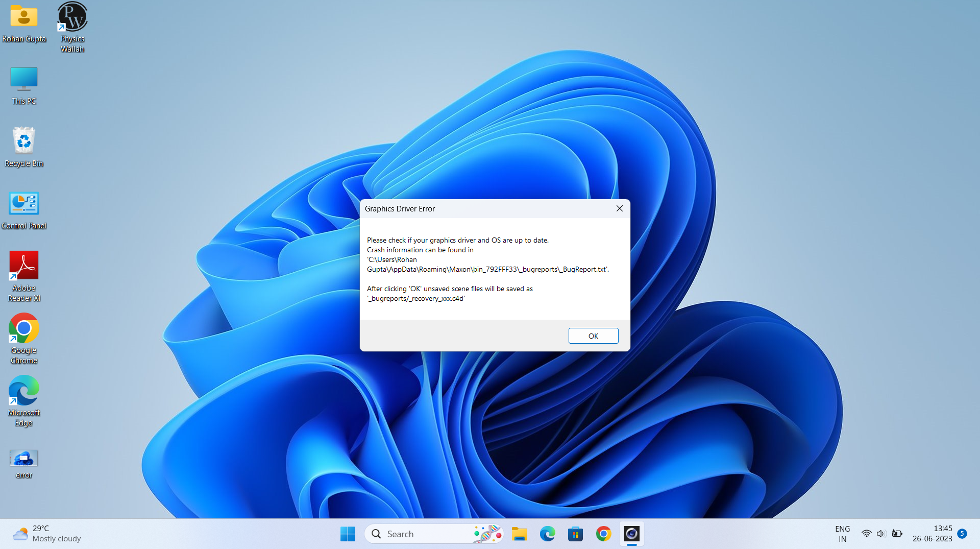Click OK on the Graphics Driver Error dialog
Image resolution: width=980 pixels, height=549 pixels.
(x=593, y=336)
